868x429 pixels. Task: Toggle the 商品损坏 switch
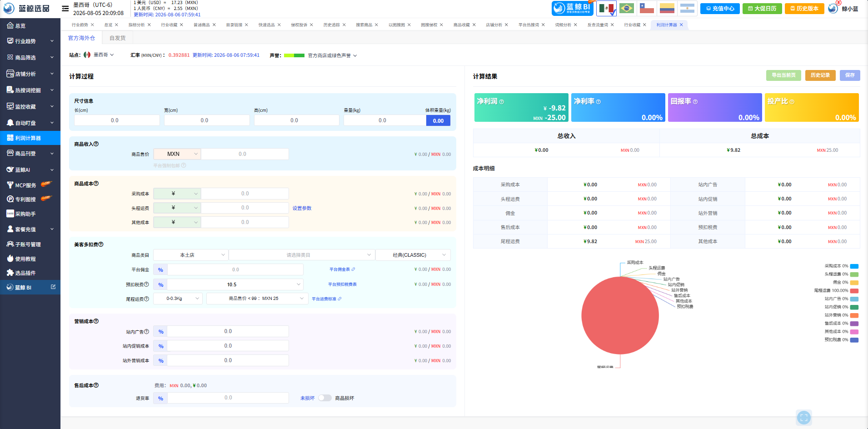(324, 398)
